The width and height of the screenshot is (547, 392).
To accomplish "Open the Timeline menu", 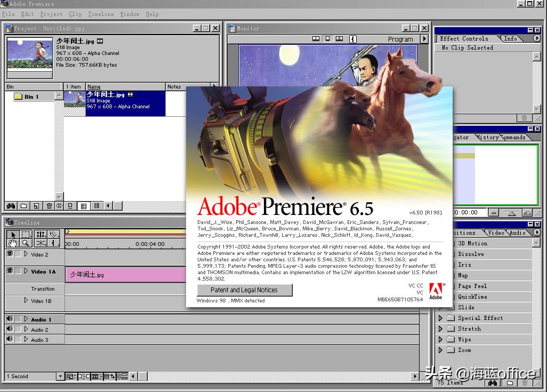I will 101,14.
